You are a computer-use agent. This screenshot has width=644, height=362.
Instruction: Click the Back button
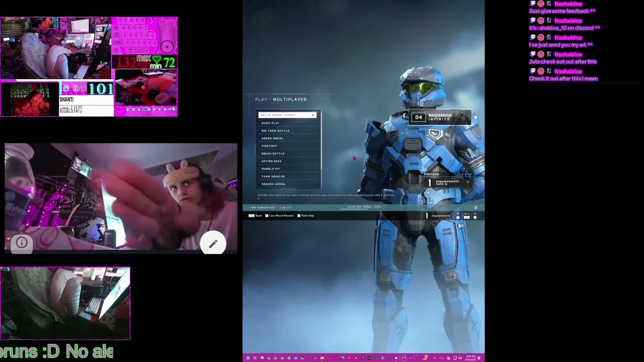256,216
